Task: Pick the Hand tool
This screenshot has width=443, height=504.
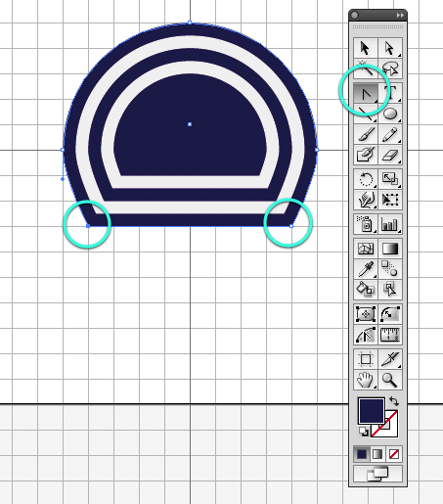Action: pyautogui.click(x=366, y=380)
